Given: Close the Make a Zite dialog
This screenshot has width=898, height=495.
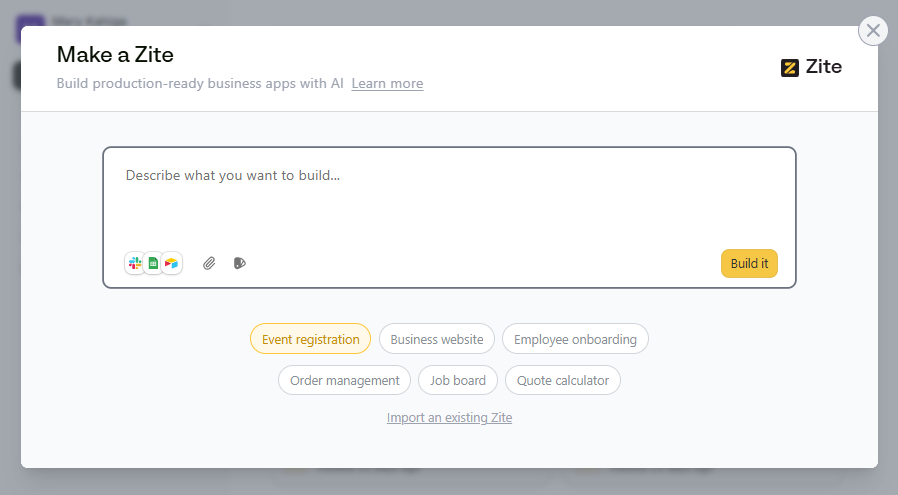Looking at the screenshot, I should coord(873,30).
